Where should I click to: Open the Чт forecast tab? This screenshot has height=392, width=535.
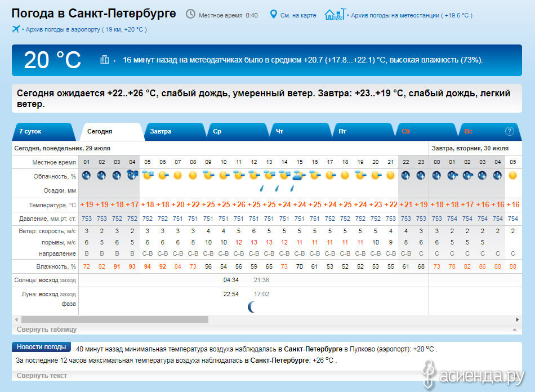(x=300, y=132)
